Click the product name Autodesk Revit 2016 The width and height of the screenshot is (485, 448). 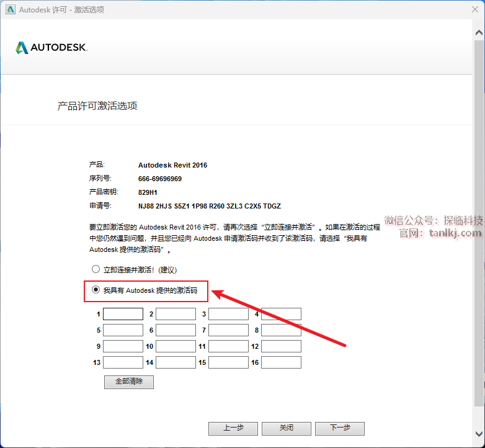pyautogui.click(x=172, y=165)
